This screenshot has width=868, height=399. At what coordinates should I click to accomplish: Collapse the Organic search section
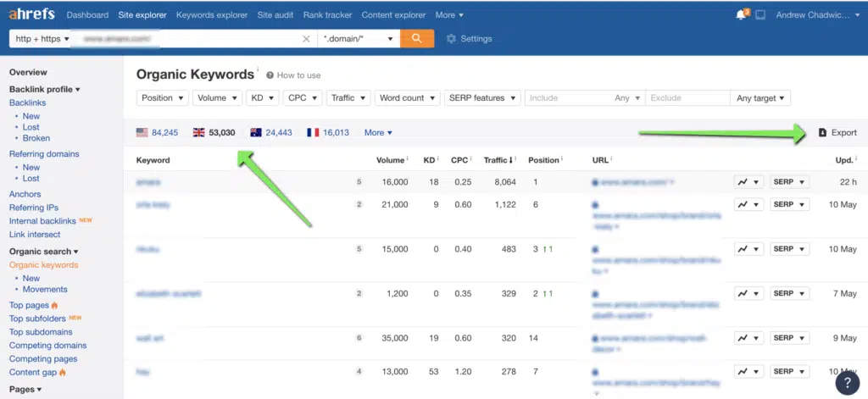point(44,252)
